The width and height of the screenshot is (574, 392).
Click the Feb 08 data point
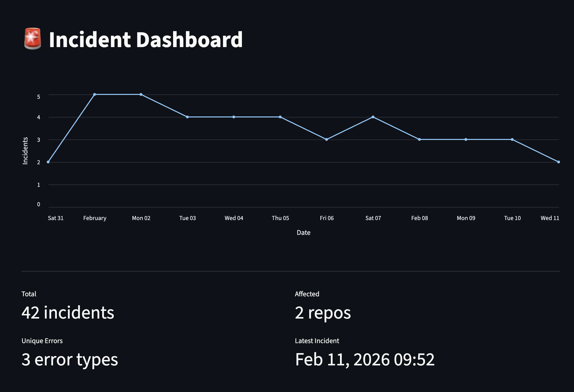419,139
